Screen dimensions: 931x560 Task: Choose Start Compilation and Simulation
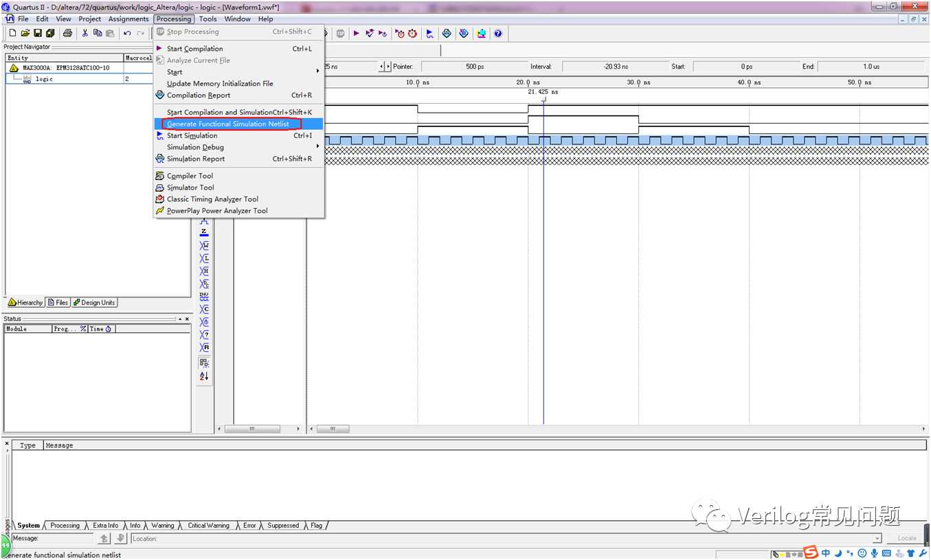tap(238, 112)
